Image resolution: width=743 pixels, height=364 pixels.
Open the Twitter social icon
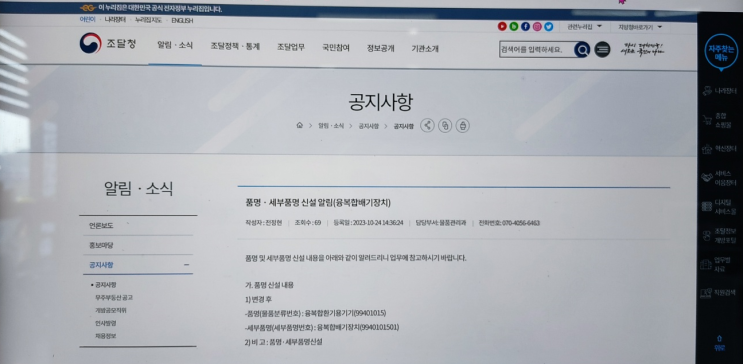548,27
